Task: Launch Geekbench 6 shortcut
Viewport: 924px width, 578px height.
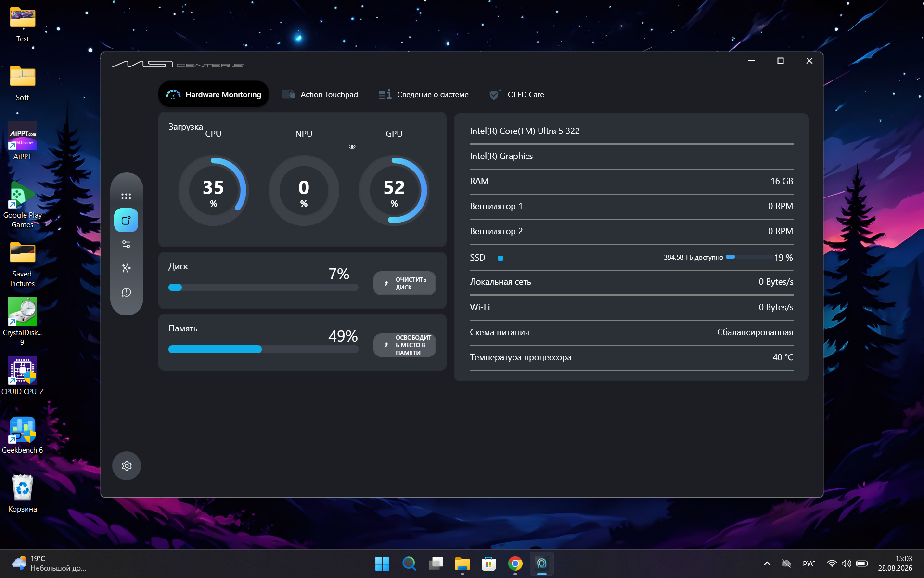Action: [x=23, y=435]
